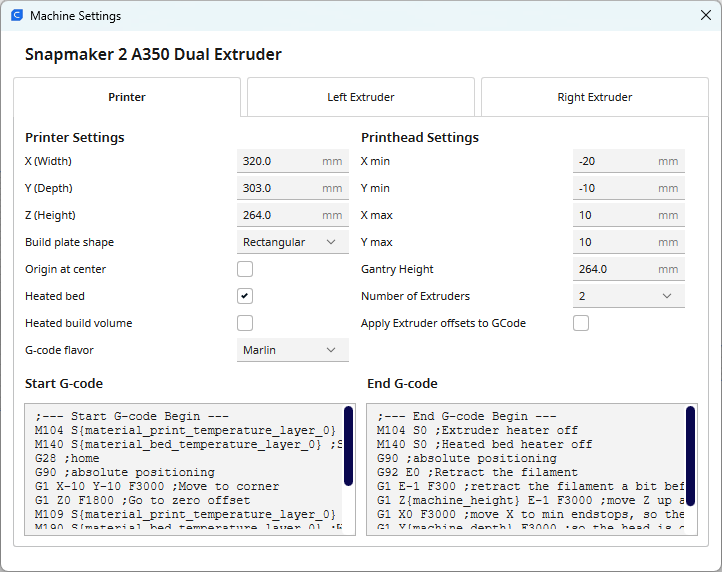The height and width of the screenshot is (572, 722).
Task: Expand the G-code flavor dropdown
Action: (292, 350)
